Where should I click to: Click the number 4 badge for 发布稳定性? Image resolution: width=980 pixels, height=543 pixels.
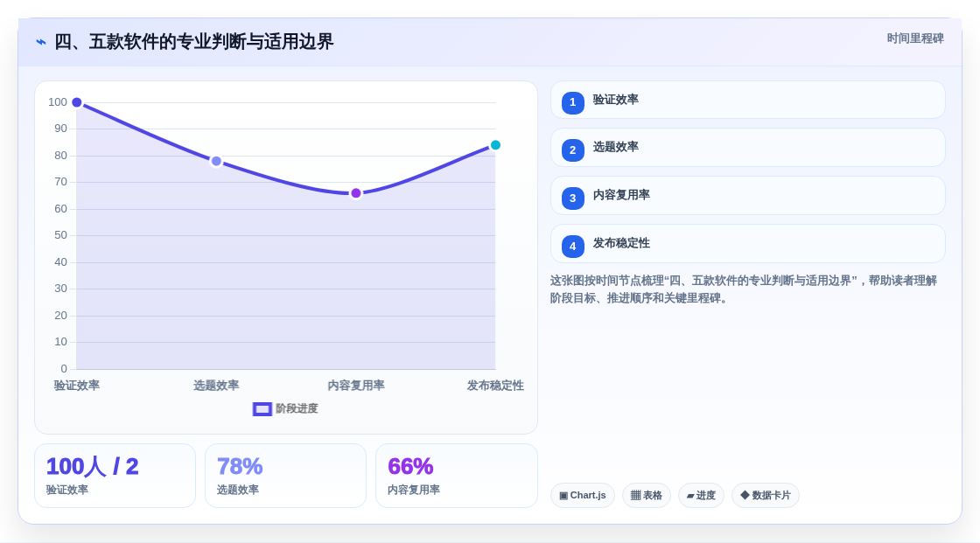572,247
